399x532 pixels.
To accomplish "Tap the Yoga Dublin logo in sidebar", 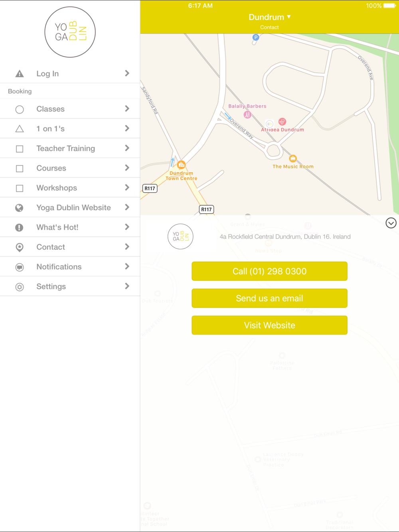I will [x=70, y=32].
